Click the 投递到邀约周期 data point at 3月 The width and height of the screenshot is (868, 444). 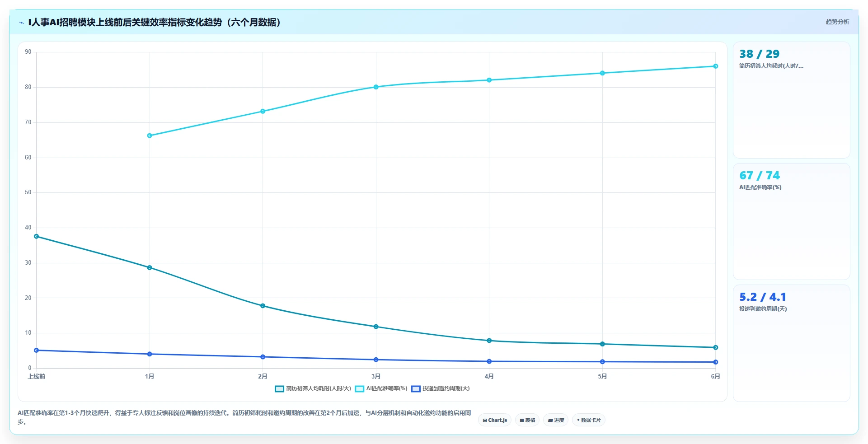pyautogui.click(x=376, y=360)
